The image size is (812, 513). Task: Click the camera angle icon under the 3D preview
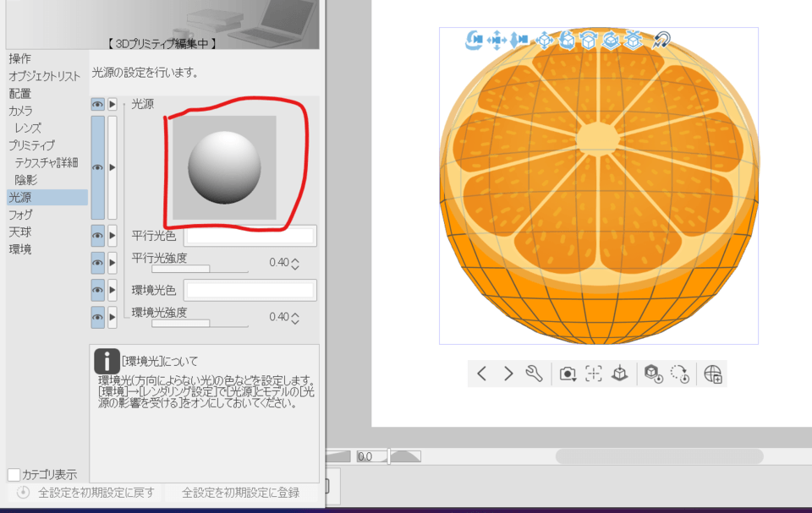point(568,373)
